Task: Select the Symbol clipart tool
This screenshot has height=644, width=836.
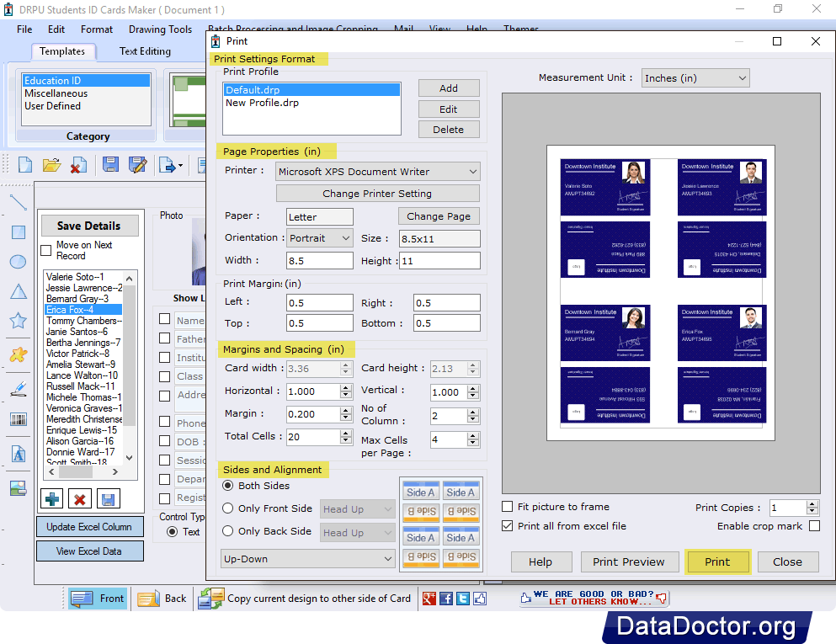Action: coord(19,354)
